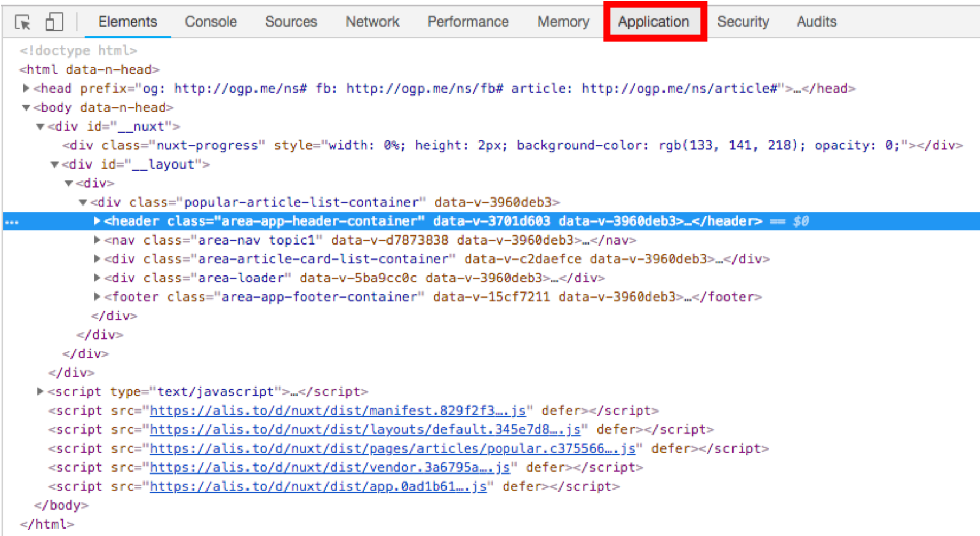Open the Network tab
The height and width of the screenshot is (536, 980).
372,22
